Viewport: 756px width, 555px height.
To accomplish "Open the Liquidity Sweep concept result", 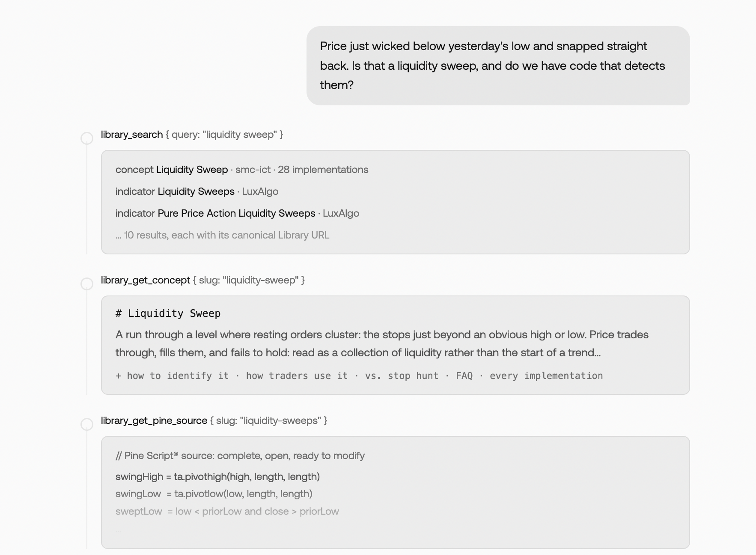I will point(242,170).
